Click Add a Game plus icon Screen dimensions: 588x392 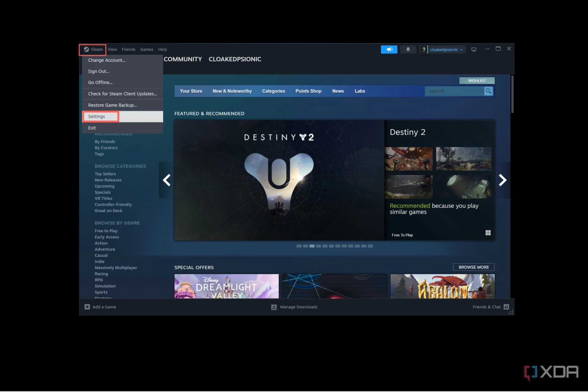tap(87, 307)
